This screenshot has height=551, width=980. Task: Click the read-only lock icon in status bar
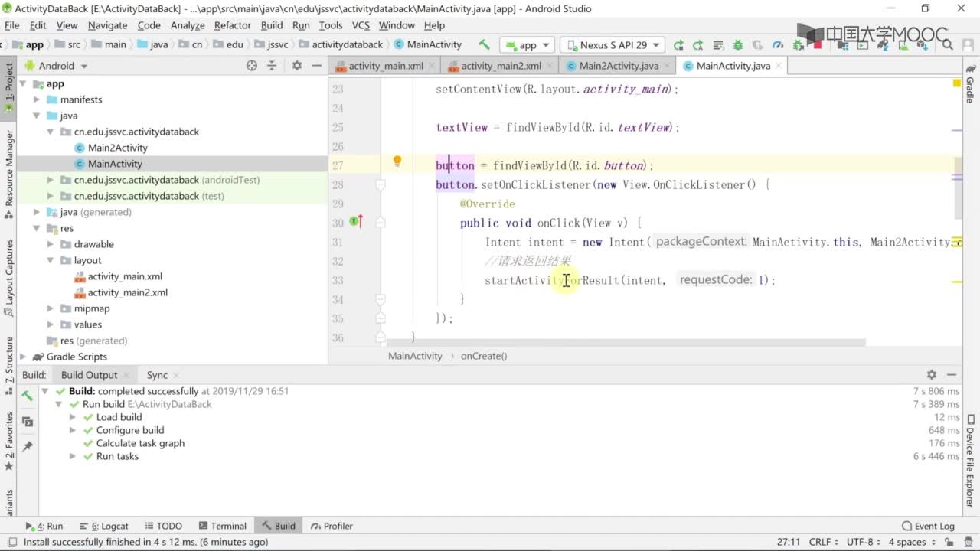[x=948, y=542]
